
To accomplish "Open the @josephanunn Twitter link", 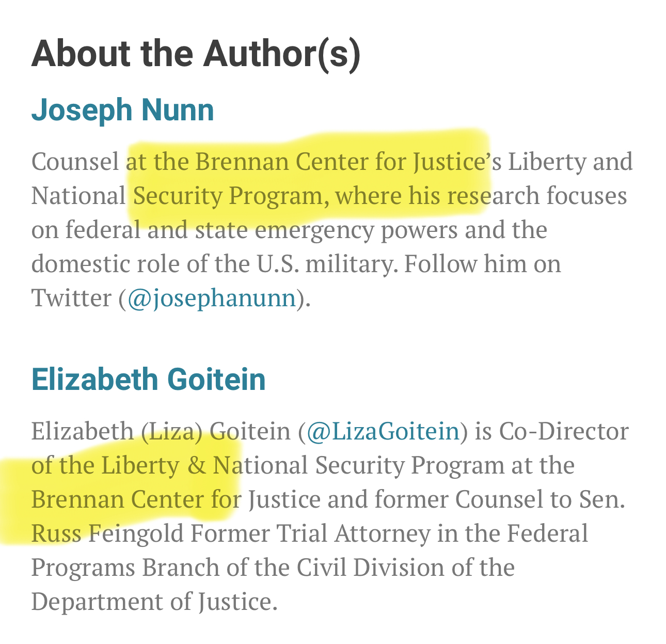I will pyautogui.click(x=211, y=298).
